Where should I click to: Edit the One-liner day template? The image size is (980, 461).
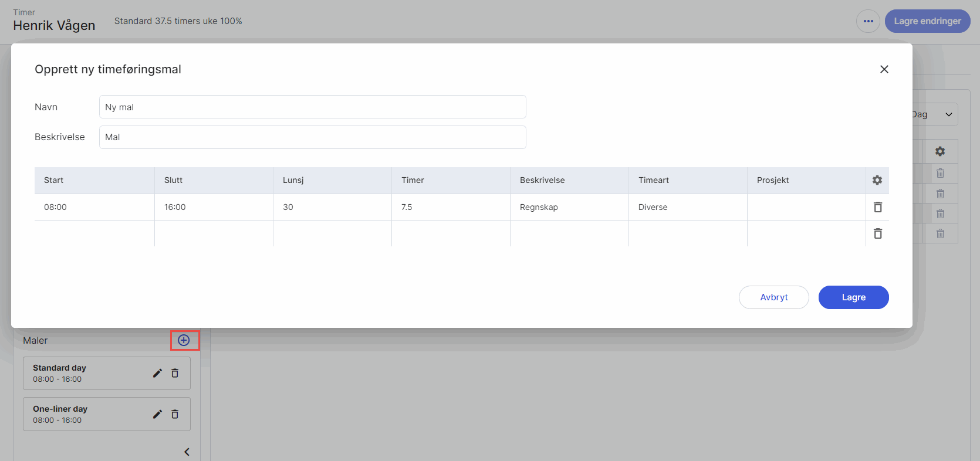point(157,414)
